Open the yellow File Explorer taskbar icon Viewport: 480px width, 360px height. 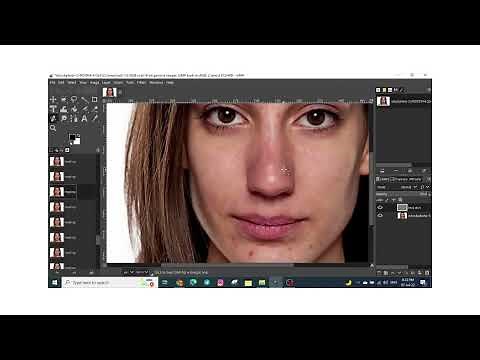pos(248,283)
